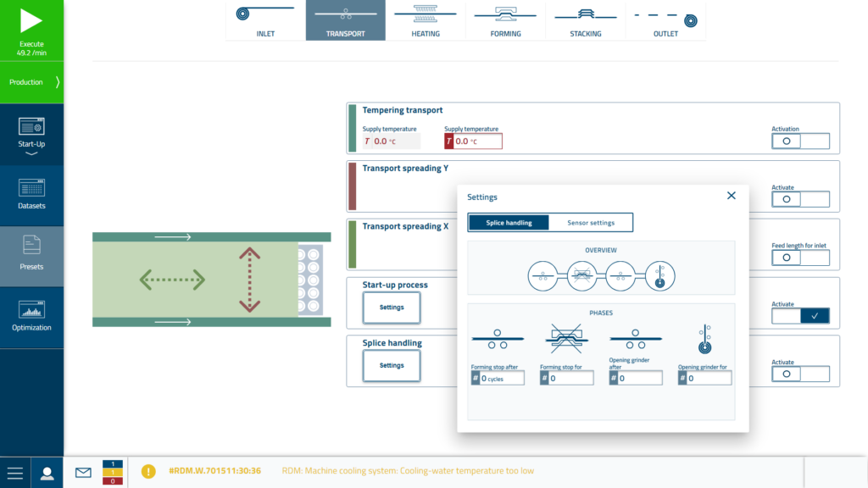Close the Settings popup dialog
Viewport: 868px width, 488px height.
pos(732,196)
